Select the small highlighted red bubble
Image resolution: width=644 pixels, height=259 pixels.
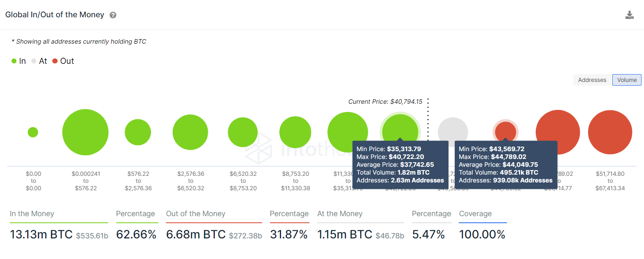coord(505,131)
